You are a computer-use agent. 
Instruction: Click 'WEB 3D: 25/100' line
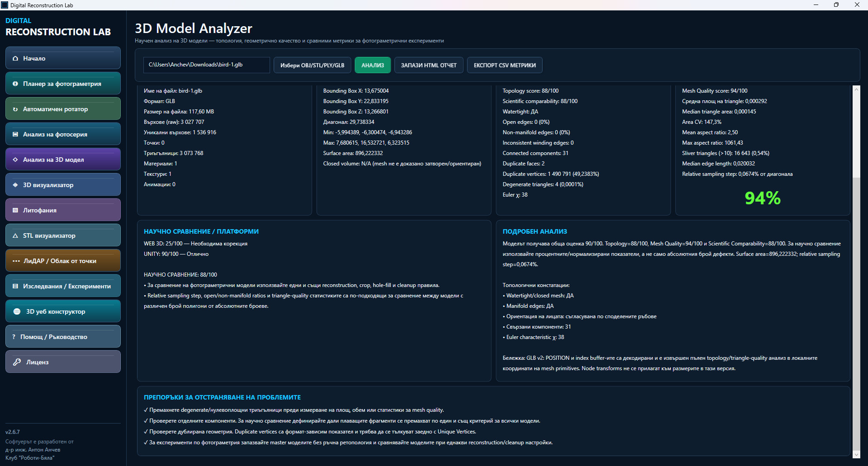(x=195, y=244)
